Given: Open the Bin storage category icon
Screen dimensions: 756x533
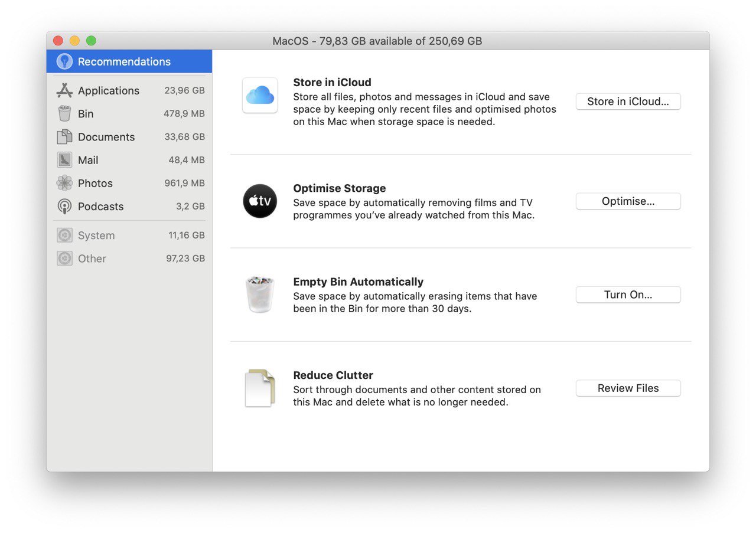Looking at the screenshot, I should 64,113.
